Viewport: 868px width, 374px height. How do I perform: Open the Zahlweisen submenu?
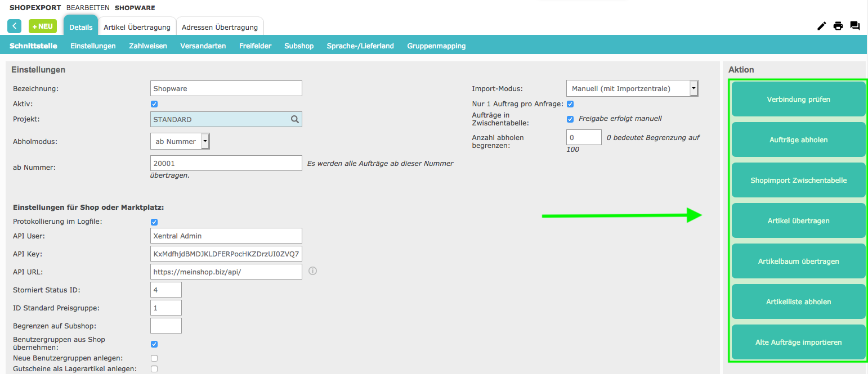click(x=148, y=46)
